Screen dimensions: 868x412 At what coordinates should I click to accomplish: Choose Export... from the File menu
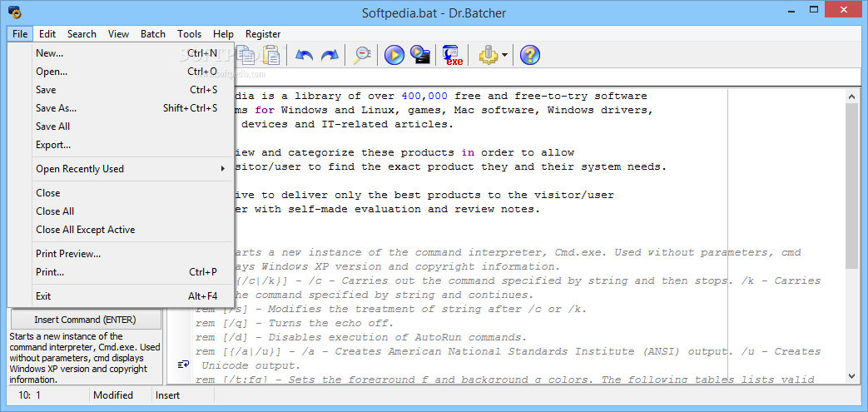point(122,145)
